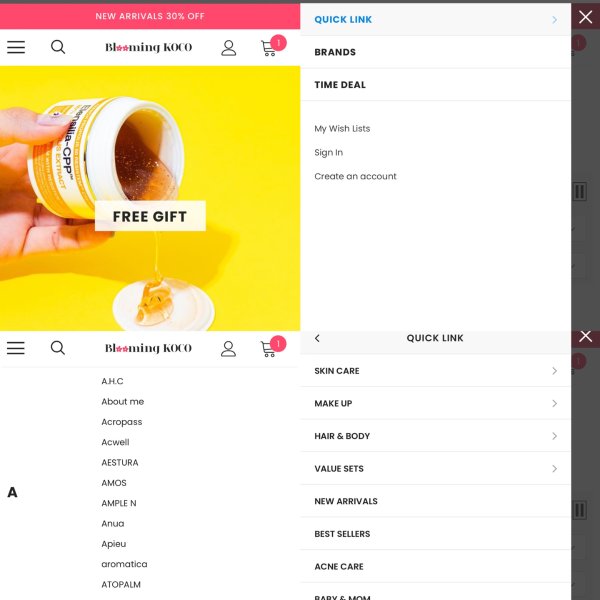Select ACNE CARE menu item
The height and width of the screenshot is (600, 600).
(x=435, y=567)
